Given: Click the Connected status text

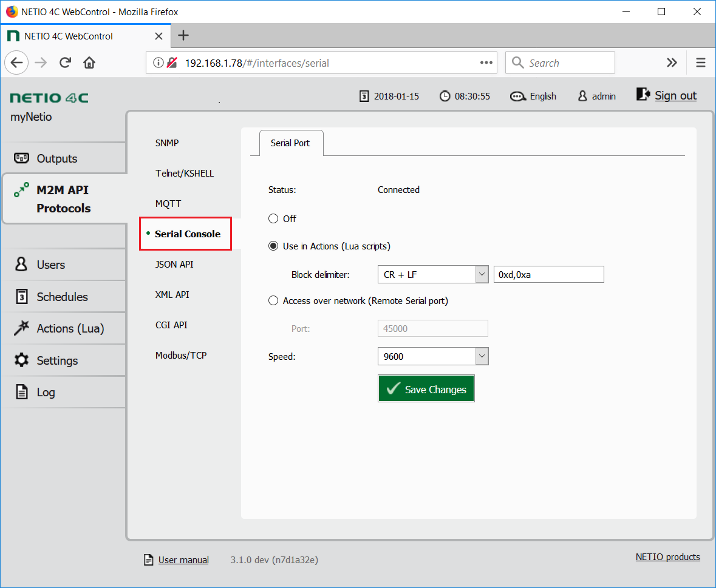Looking at the screenshot, I should 398,190.
